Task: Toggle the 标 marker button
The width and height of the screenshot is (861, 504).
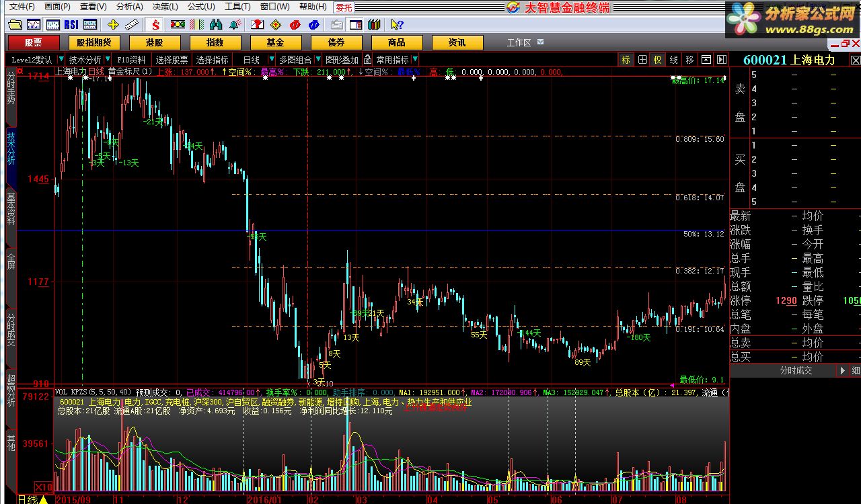Action: [x=626, y=60]
